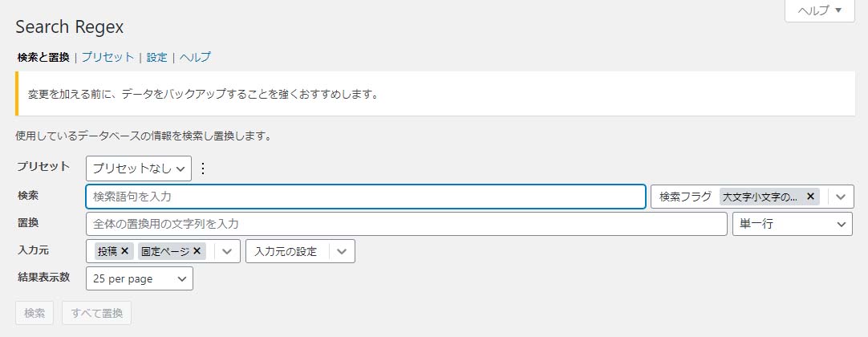The width and height of the screenshot is (868, 337).
Task: Open the プリセットなし preset dropdown
Action: (x=139, y=168)
